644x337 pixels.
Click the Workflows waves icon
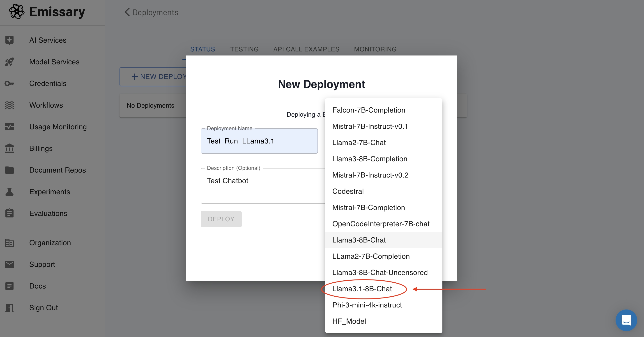pos(9,105)
